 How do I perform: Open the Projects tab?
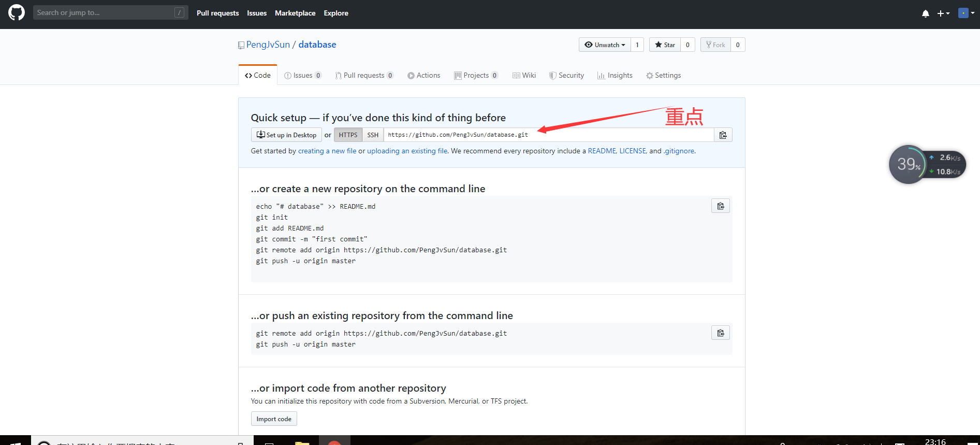[x=476, y=75]
